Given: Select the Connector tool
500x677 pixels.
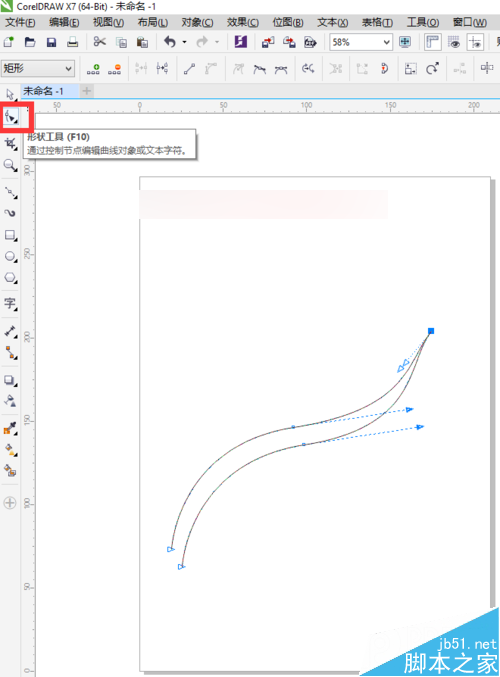Looking at the screenshot, I should (10, 353).
